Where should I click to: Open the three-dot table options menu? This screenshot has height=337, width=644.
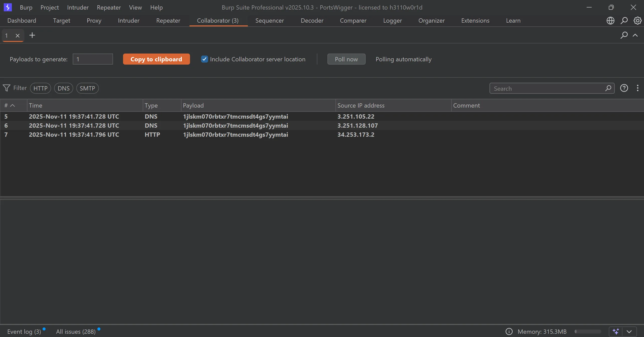[637, 88]
